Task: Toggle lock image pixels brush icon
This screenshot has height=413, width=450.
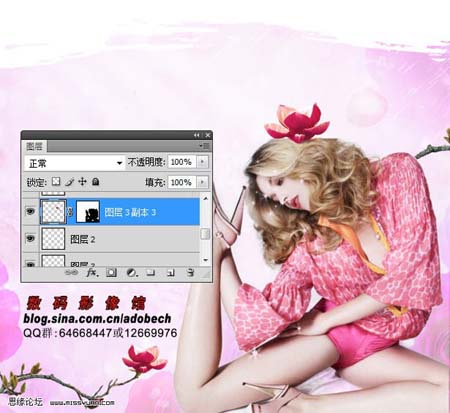Action: (69, 182)
